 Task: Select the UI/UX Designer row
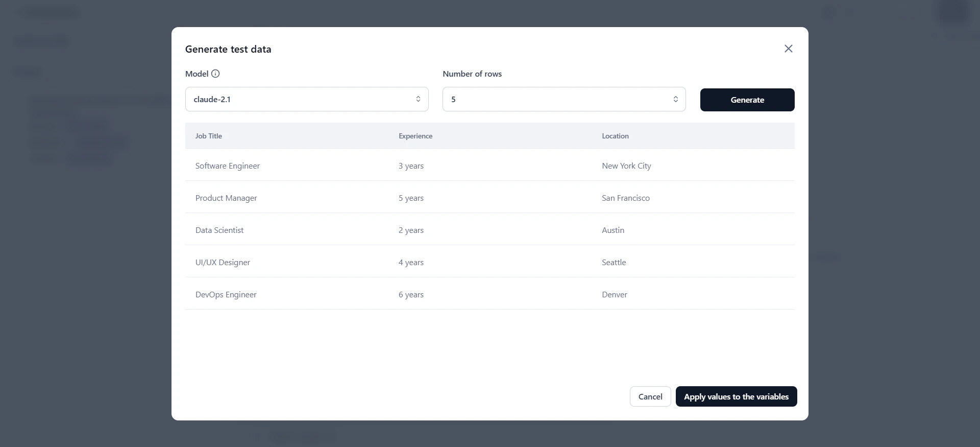click(x=223, y=262)
